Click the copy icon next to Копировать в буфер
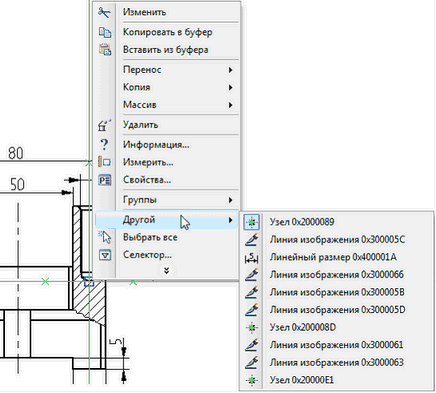Viewport: 436px width, 393px height. tap(105, 32)
